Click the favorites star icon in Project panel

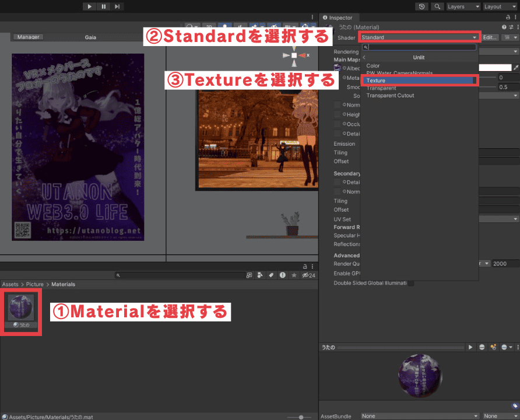pos(294,275)
